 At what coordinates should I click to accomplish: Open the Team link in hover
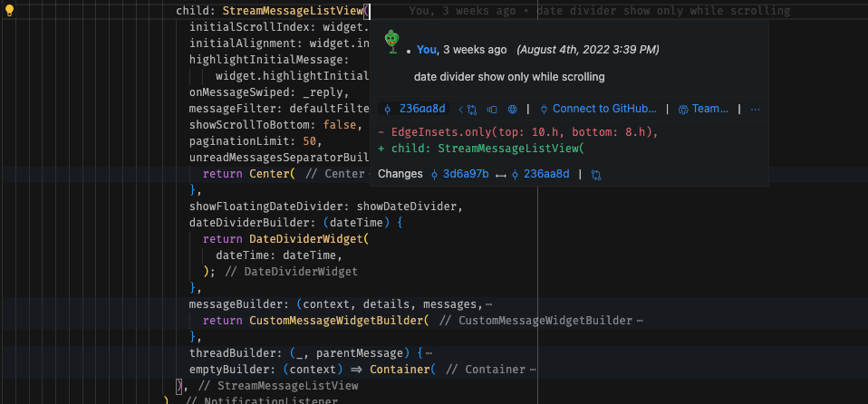[704, 109]
